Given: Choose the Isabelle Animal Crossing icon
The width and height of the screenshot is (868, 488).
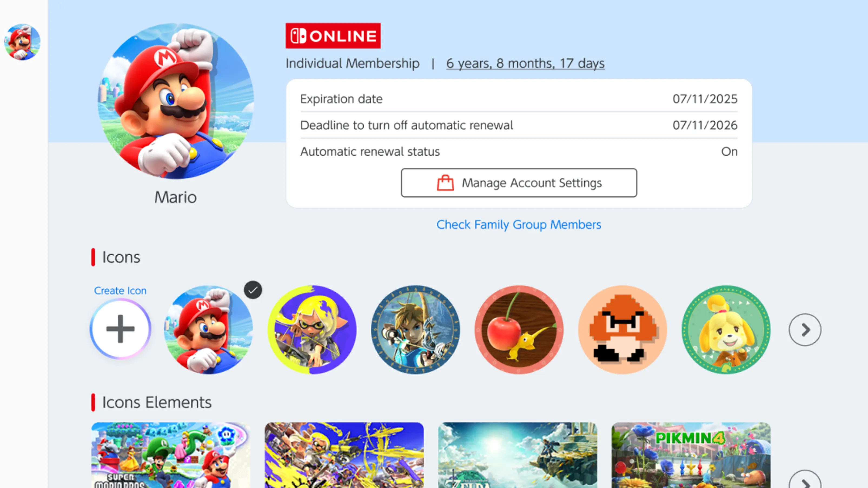Looking at the screenshot, I should click(726, 330).
